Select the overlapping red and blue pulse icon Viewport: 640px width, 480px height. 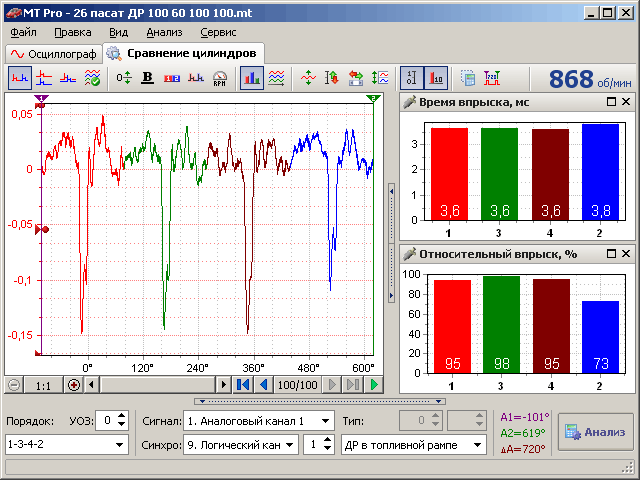68,78
